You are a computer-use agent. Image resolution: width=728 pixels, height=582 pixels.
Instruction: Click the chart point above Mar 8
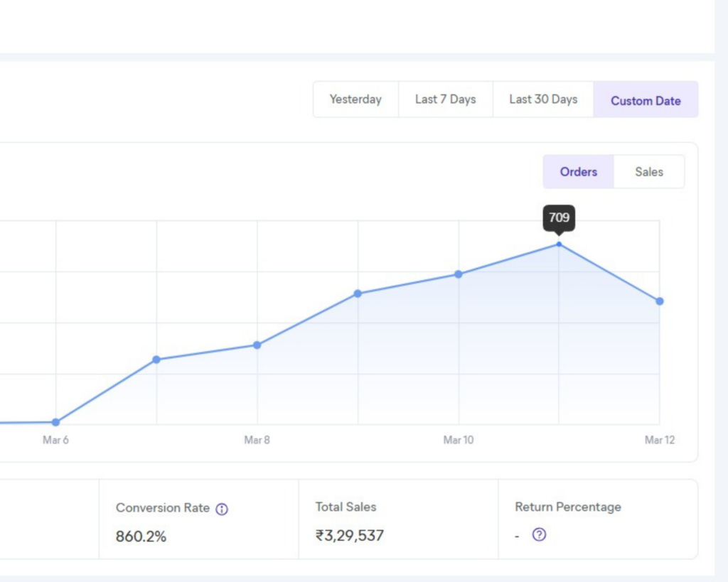257,345
